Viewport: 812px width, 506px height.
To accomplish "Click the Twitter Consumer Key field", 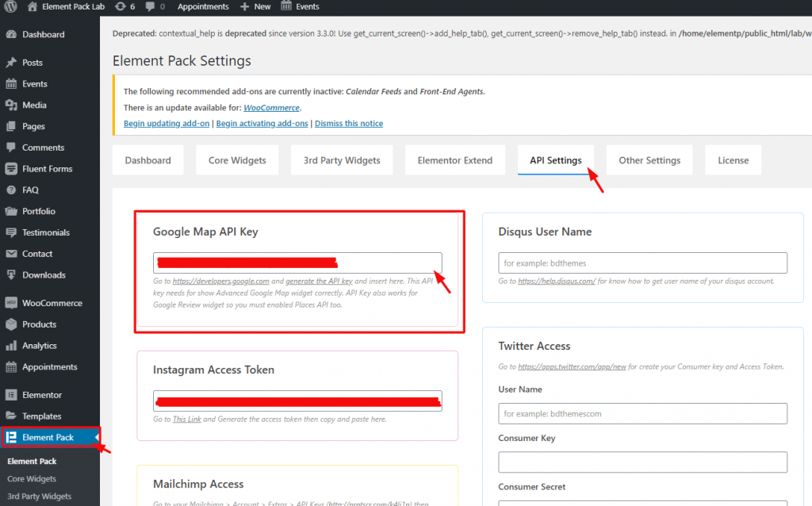I will tap(642, 462).
